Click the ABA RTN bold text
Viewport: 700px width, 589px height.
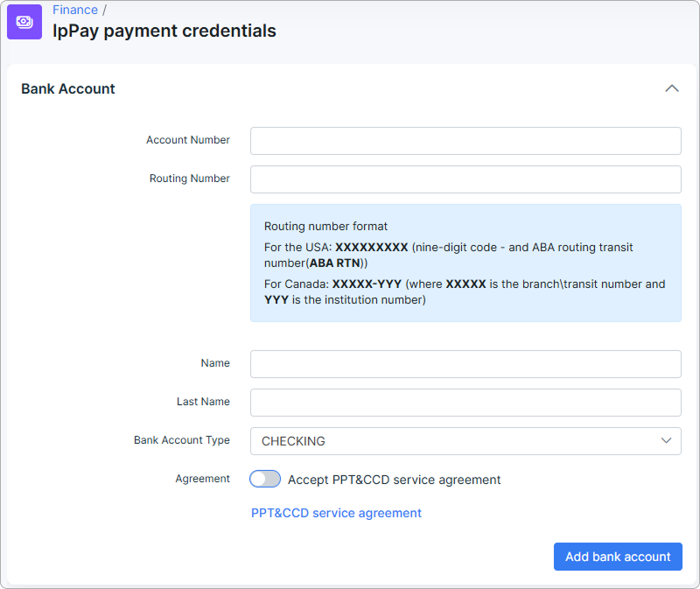click(335, 263)
